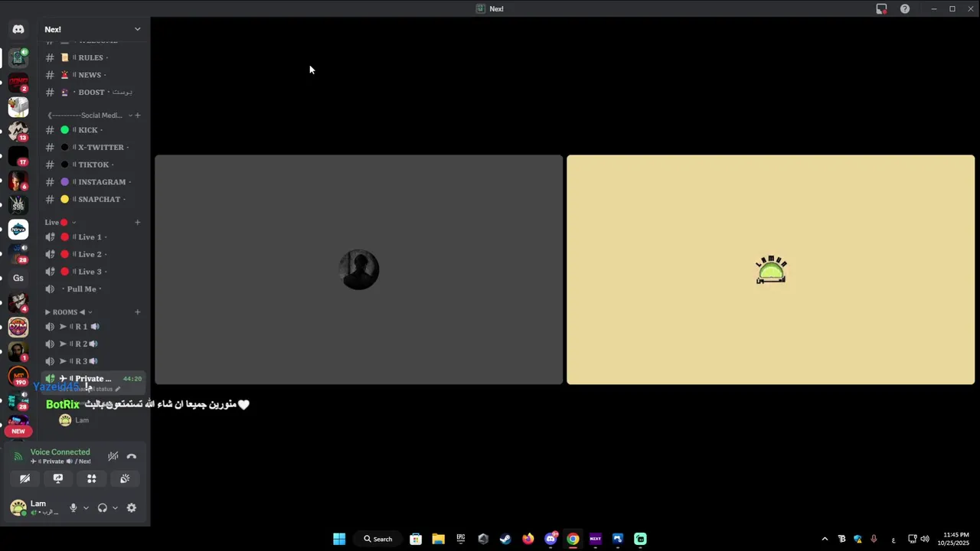Focus Lam's yellow video tile

coord(771,269)
